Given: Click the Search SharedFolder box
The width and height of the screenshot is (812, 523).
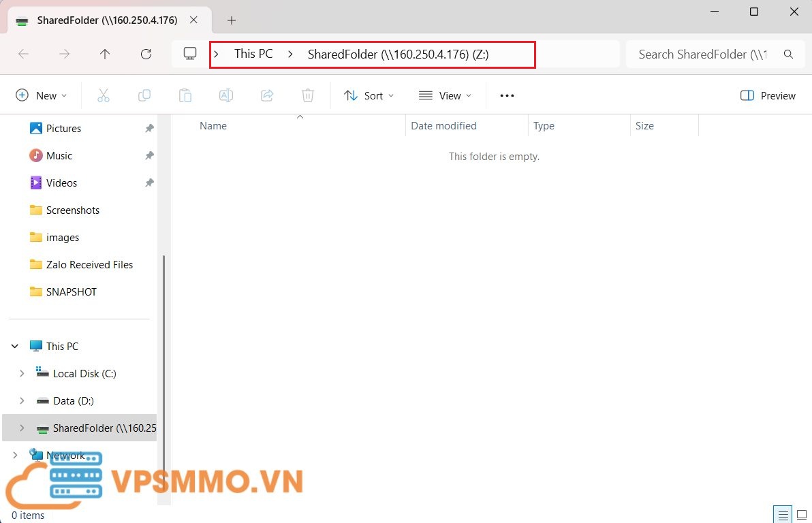Looking at the screenshot, I should tap(702, 54).
